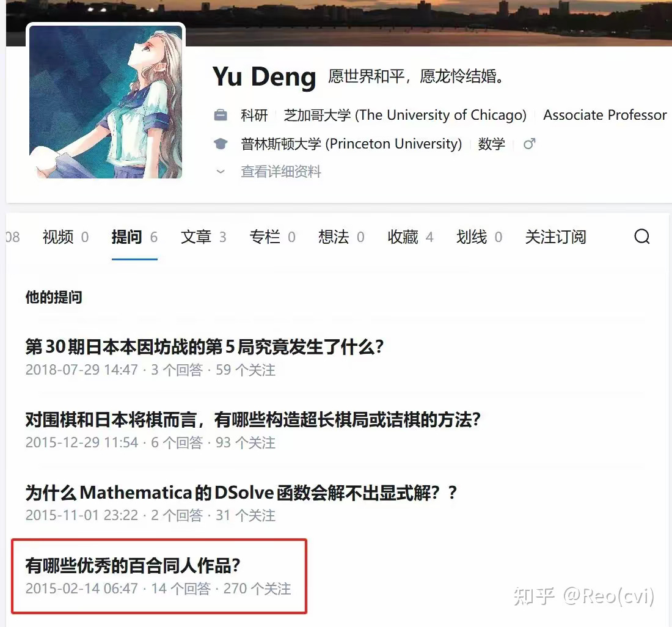Screen dimensions: 672x627
Task: Click the briefcase career icon
Action: (x=221, y=116)
